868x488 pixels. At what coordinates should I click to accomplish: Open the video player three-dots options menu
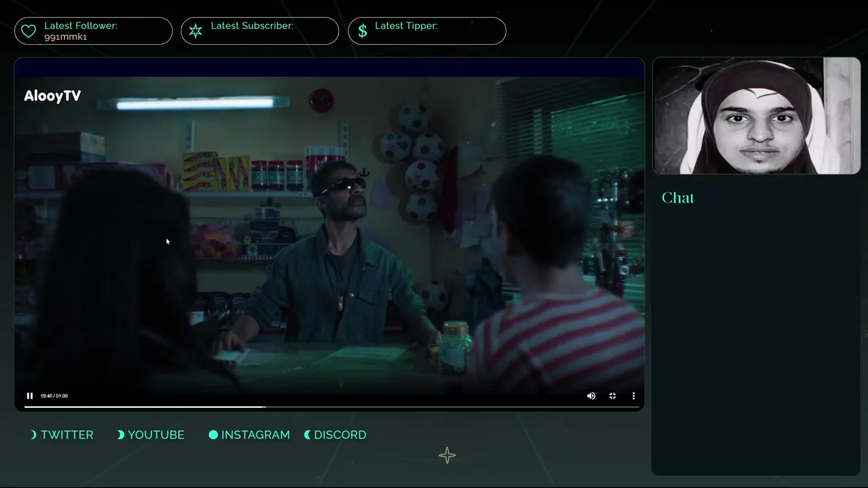(x=633, y=396)
